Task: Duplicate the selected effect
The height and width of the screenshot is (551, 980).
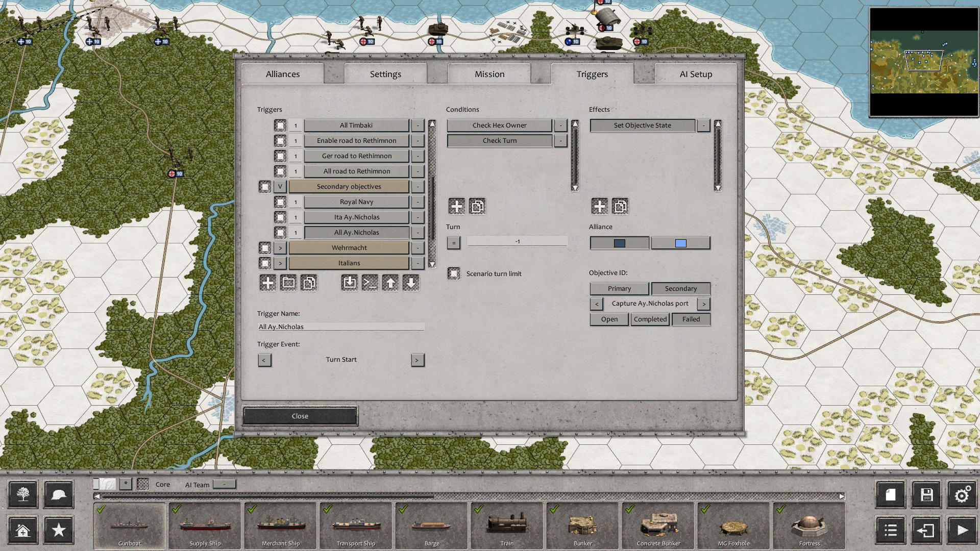Action: pos(620,206)
